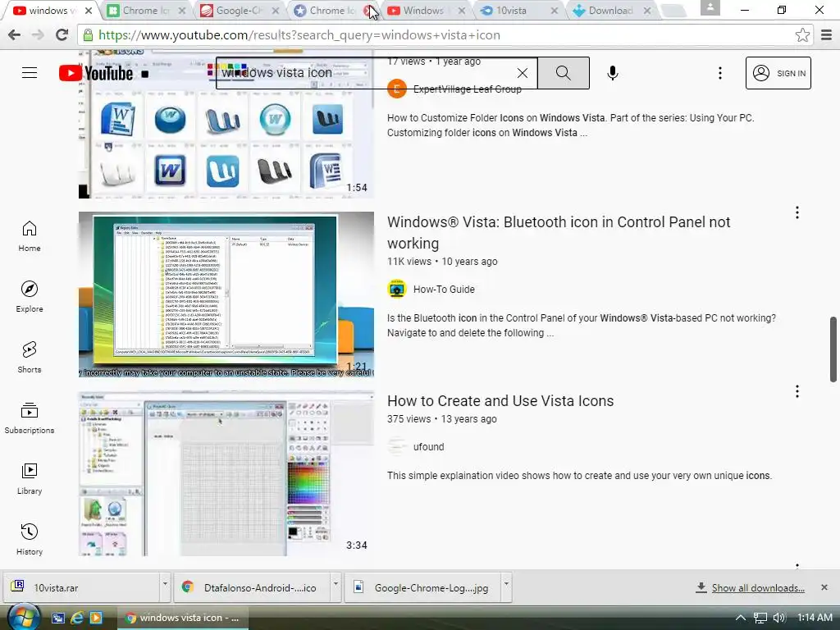Image resolution: width=840 pixels, height=630 pixels.
Task: Launch Windows Media Player from taskbar
Action: [x=96, y=618]
